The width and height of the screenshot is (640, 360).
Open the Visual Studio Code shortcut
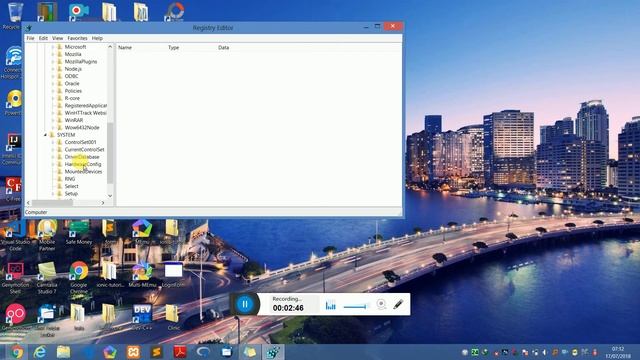[16, 234]
